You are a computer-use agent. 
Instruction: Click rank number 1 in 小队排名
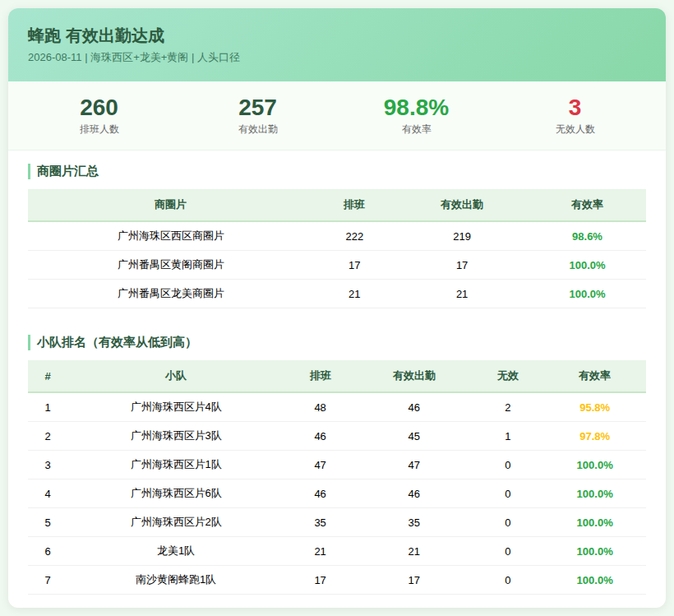pyautogui.click(x=48, y=408)
